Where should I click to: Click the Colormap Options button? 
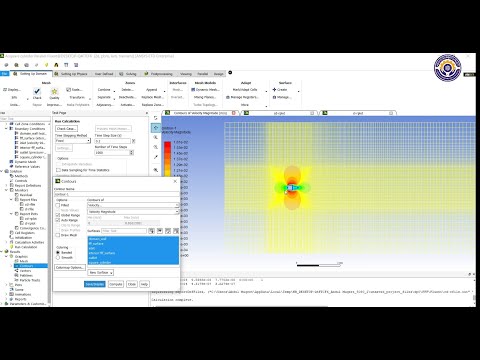(x=70, y=268)
